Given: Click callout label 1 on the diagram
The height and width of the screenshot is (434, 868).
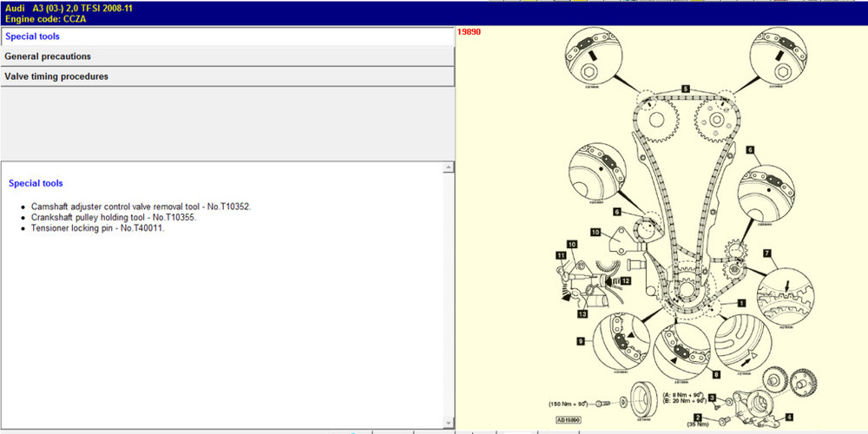Looking at the screenshot, I should click(x=742, y=303).
